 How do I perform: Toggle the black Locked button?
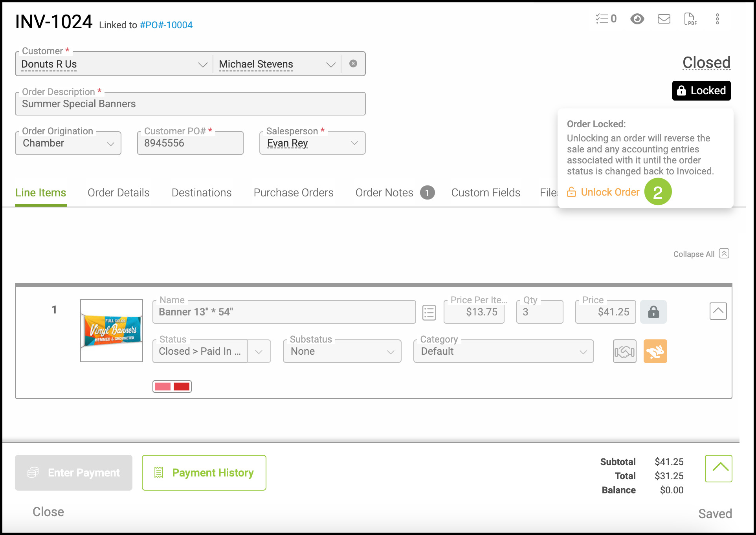pos(701,91)
